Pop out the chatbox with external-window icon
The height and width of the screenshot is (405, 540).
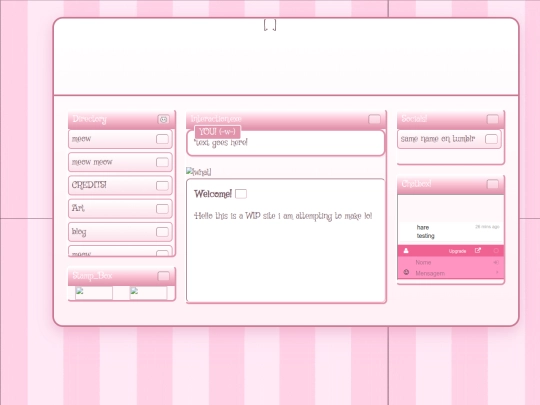[478, 251]
